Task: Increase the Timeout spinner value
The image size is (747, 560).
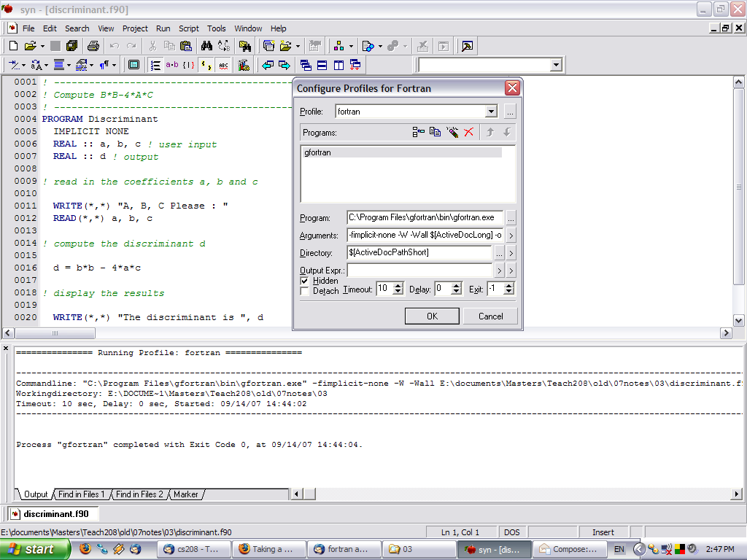Action: point(398,285)
